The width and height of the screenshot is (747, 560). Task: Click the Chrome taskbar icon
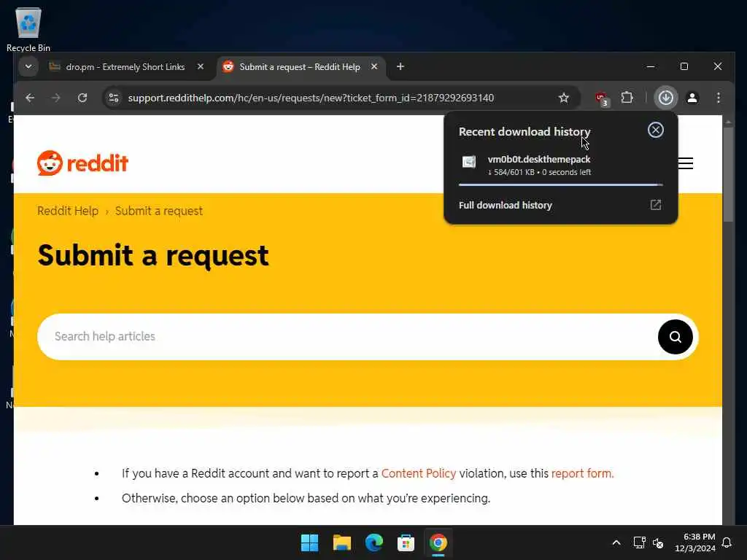pyautogui.click(x=438, y=542)
